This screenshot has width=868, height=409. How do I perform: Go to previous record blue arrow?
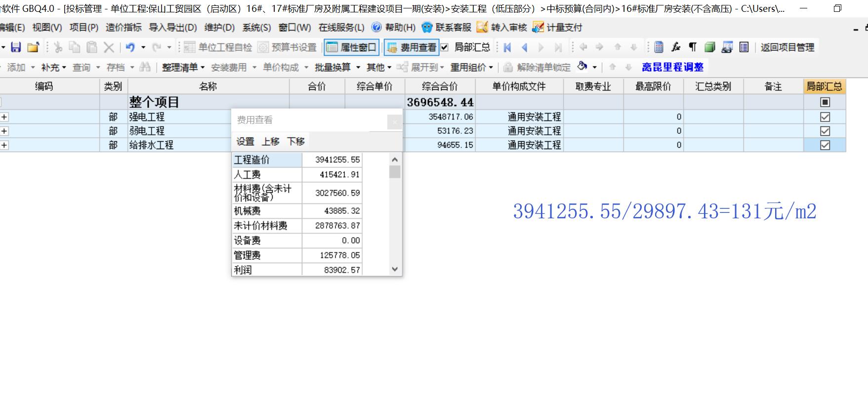[524, 47]
